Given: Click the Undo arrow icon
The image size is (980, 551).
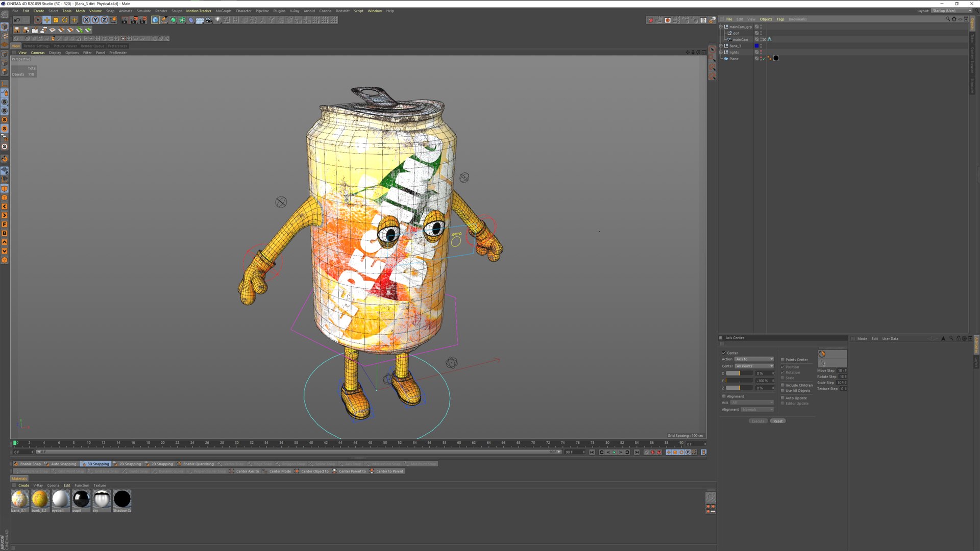Looking at the screenshot, I should click(17, 20).
